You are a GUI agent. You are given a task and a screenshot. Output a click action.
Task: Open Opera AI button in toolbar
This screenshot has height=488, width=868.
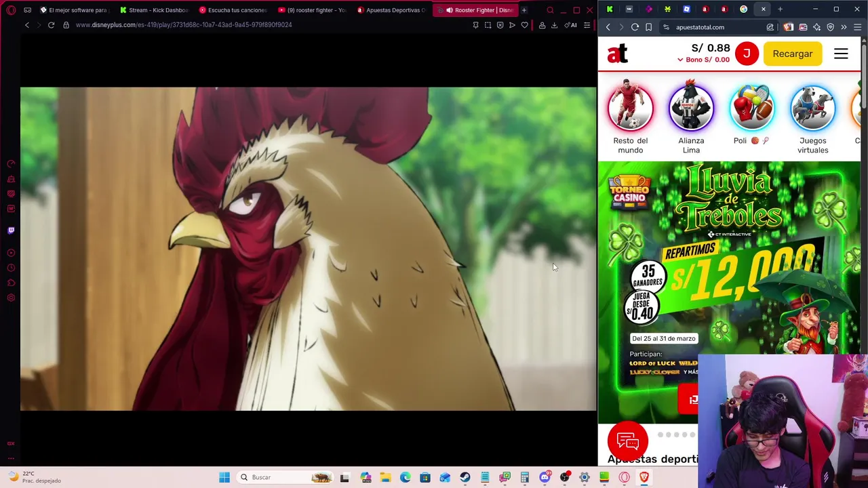571,25
